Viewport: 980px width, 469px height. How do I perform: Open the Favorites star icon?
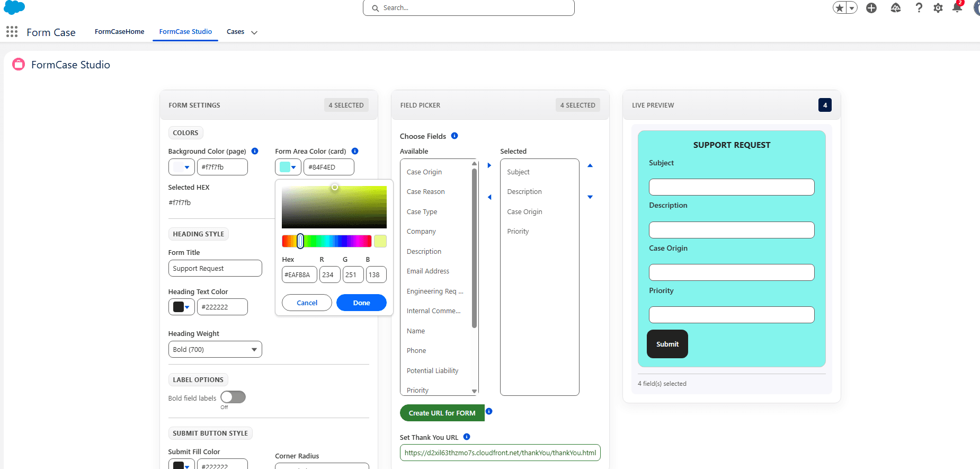[x=840, y=8]
